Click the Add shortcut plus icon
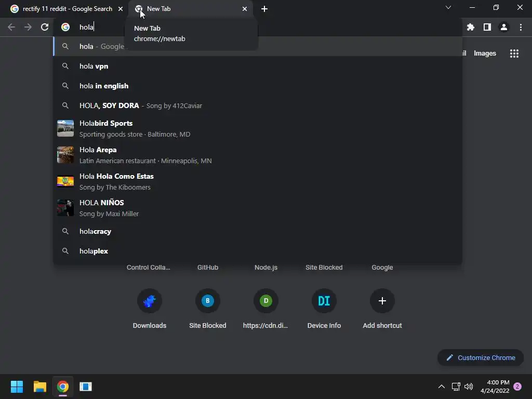Viewport: 532px width, 399px height. tap(382, 301)
